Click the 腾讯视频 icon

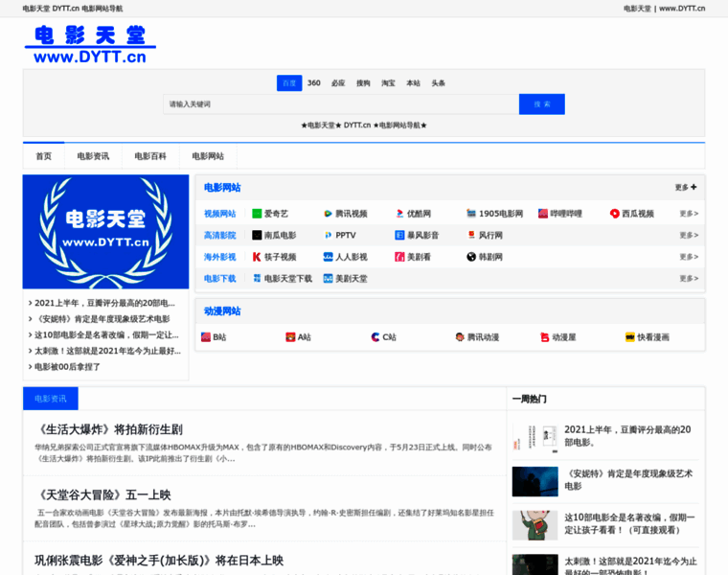(x=328, y=214)
